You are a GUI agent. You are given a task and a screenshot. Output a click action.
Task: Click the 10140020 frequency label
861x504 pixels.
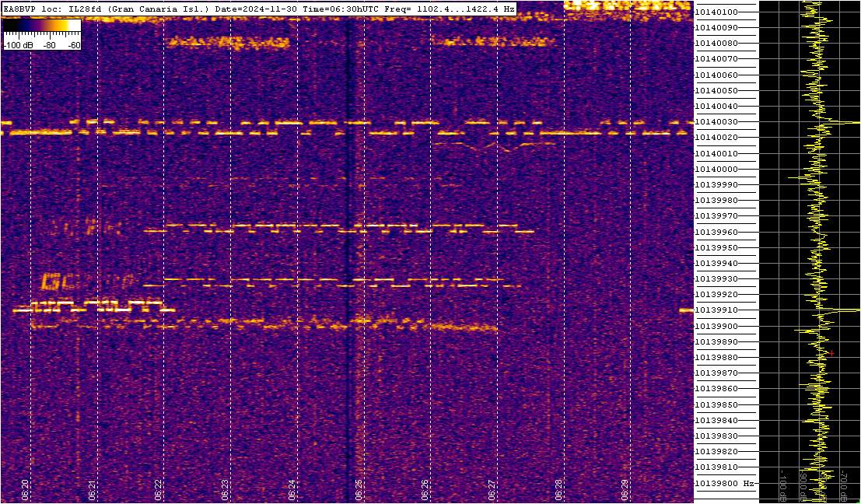[716, 137]
